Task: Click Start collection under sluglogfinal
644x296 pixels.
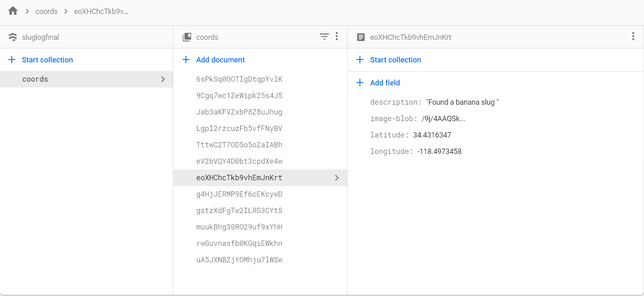Action: point(47,60)
